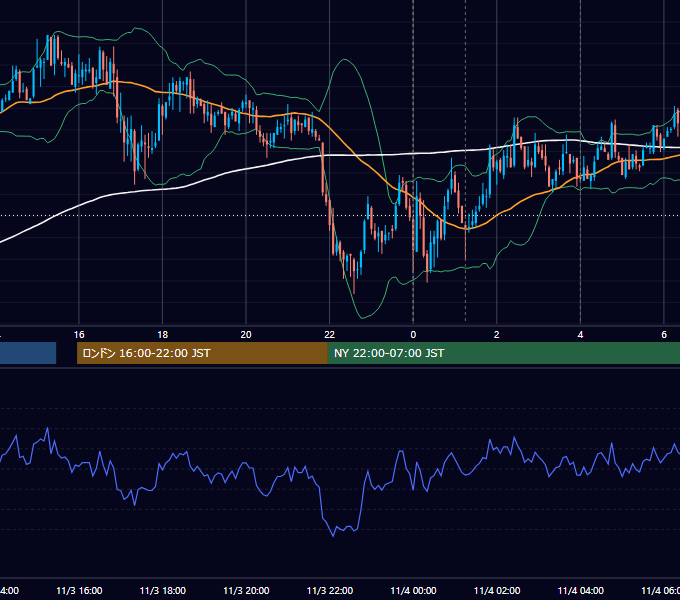Viewport: 680px width, 600px height.
Task: Click the 11/3 16:00 time axis label
Action: (x=79, y=590)
